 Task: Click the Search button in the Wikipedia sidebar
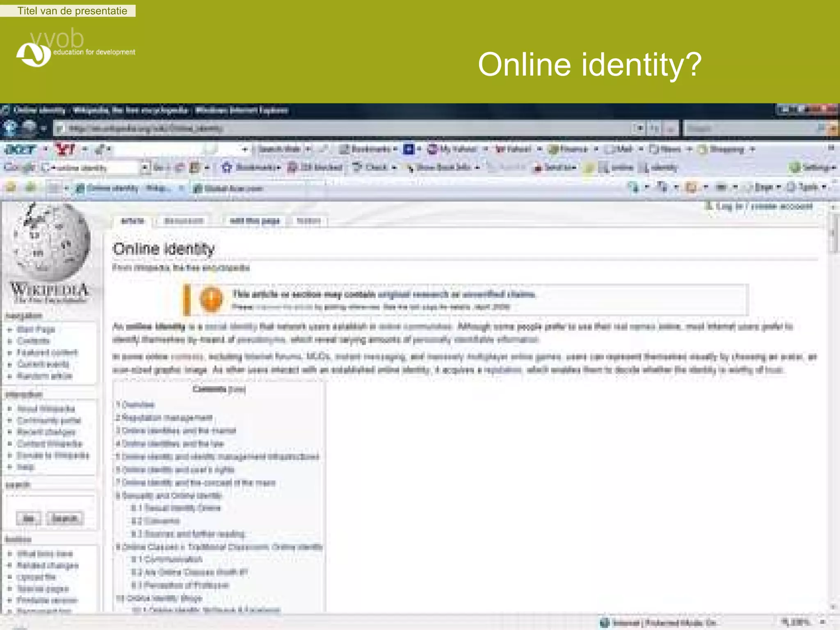pos(65,518)
